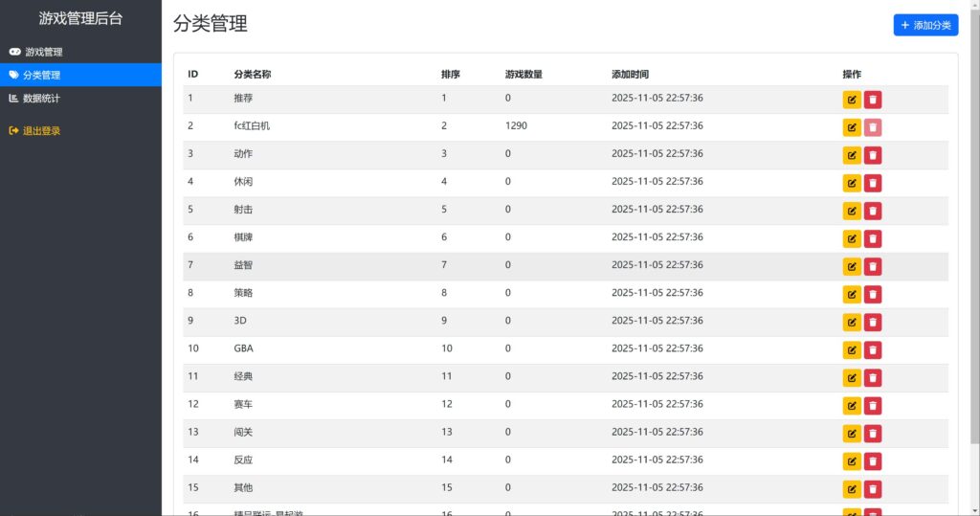Select 分类管理 in the sidebar
The width and height of the screenshot is (980, 516).
pyautogui.click(x=42, y=75)
